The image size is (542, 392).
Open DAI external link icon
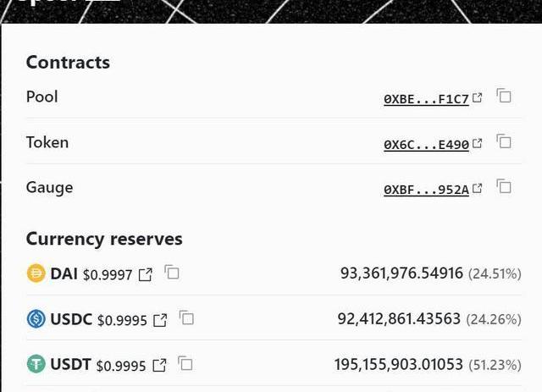pos(146,274)
